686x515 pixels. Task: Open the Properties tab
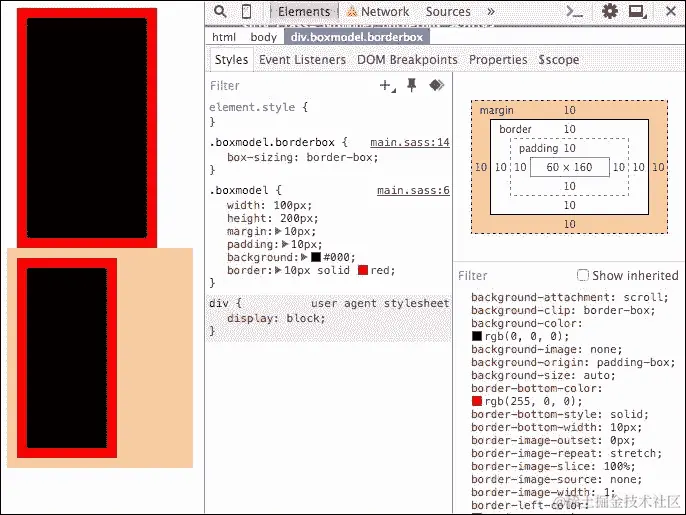pyautogui.click(x=498, y=60)
